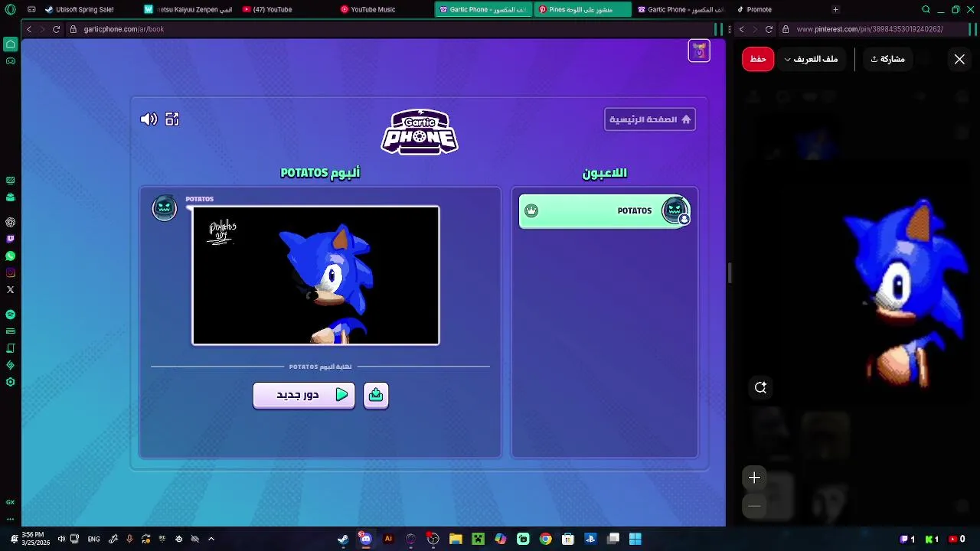
Task: Open the Sonic image on Pinterest
Action: click(x=903, y=295)
